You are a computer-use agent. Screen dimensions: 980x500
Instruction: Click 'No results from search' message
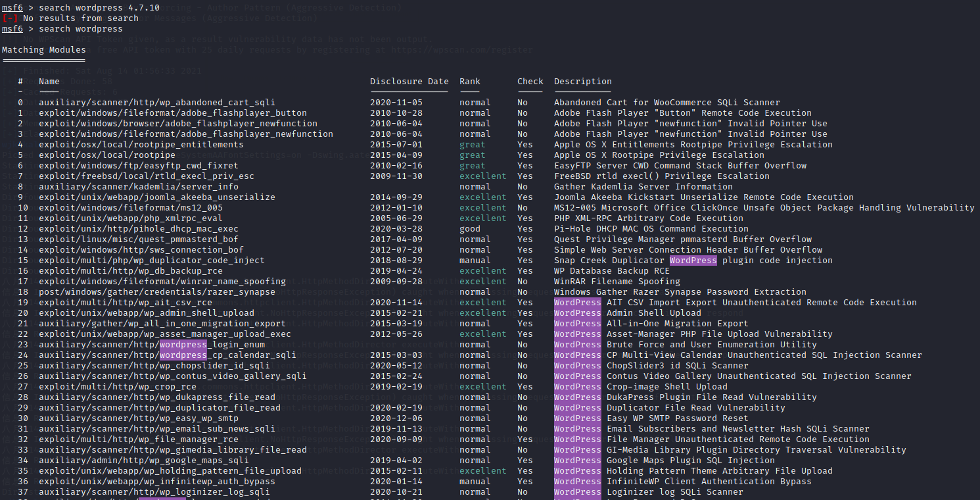(81, 18)
